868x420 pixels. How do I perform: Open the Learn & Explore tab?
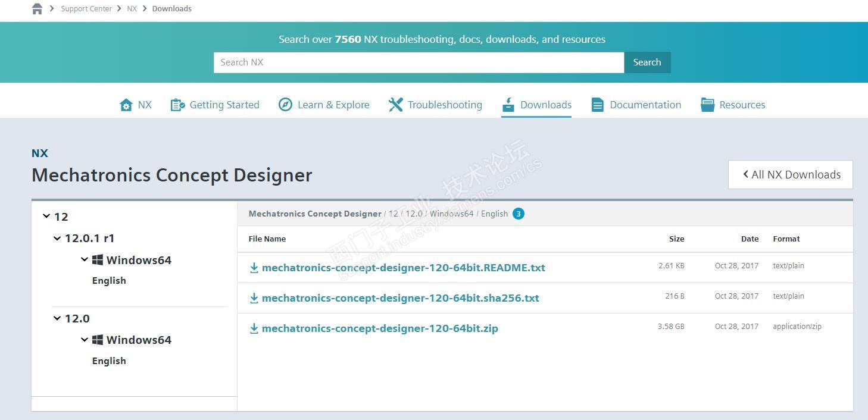pyautogui.click(x=333, y=105)
